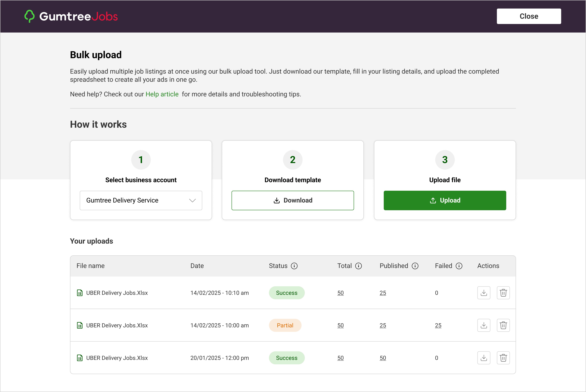The image size is (586, 392).
Task: Download the 20/01/2025 upload file
Action: [484, 358]
